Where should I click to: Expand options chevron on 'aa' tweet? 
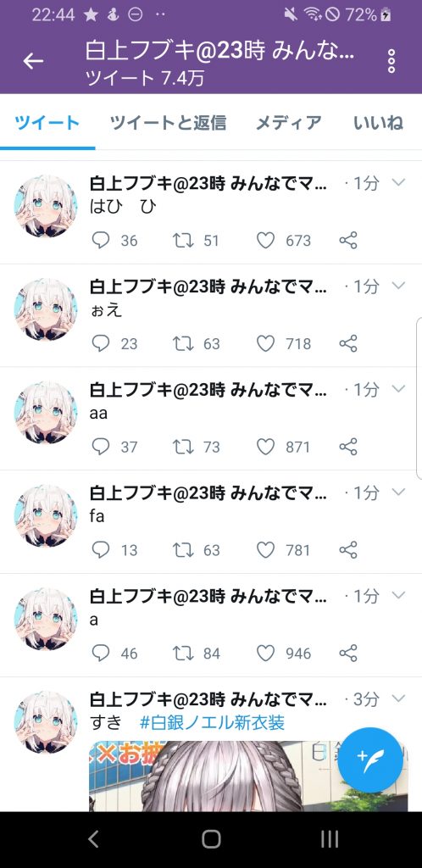[x=398, y=388]
